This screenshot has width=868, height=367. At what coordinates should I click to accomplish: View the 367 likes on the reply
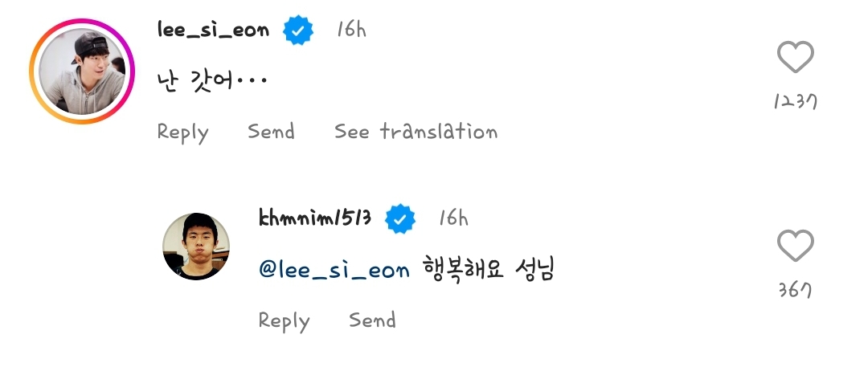(796, 290)
